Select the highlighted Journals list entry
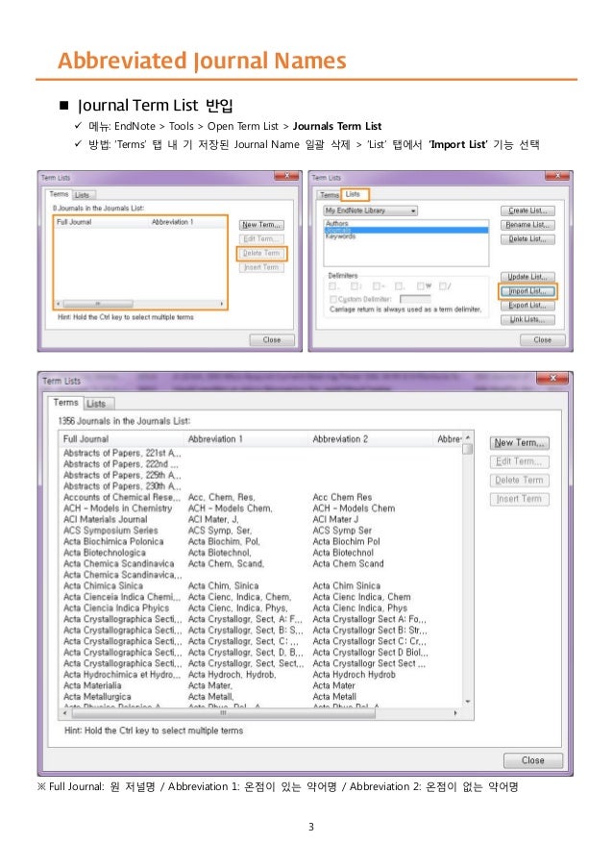613x868 pixels. (x=406, y=230)
